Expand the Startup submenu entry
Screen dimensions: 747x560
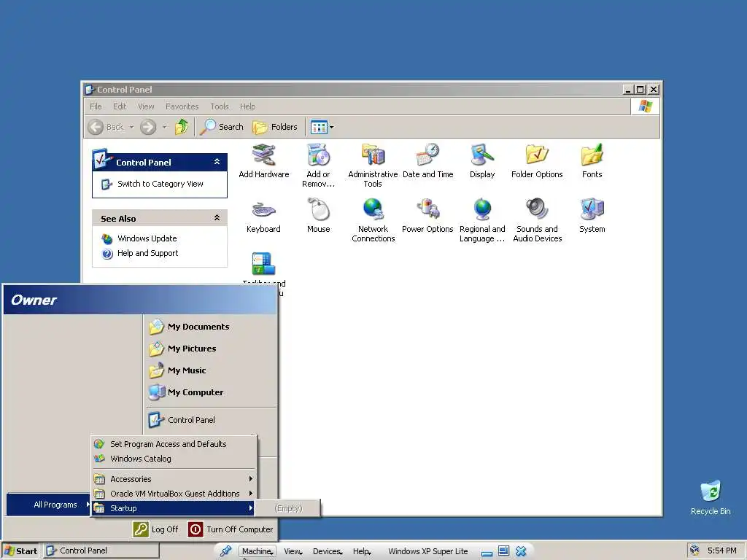coord(174,508)
